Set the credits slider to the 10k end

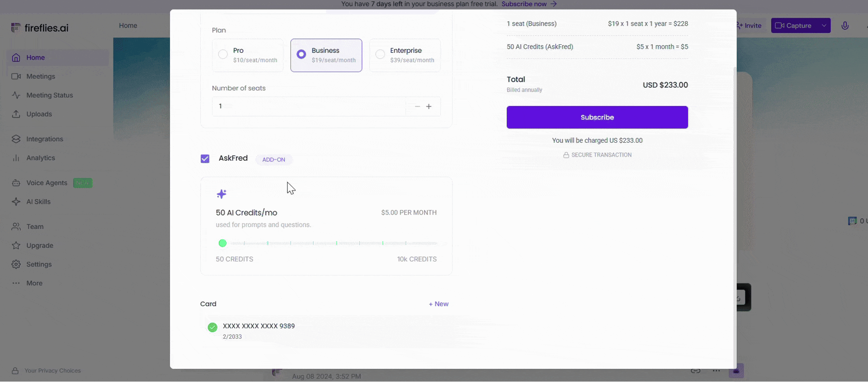coord(436,243)
